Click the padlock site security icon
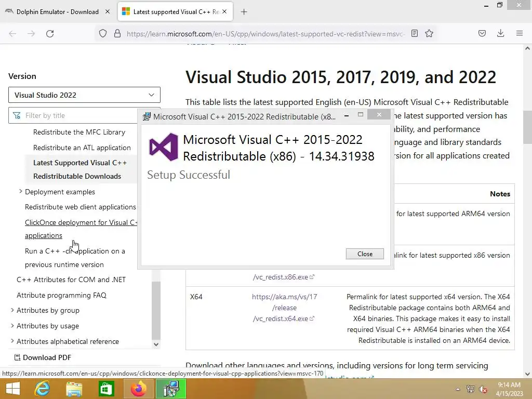 tap(117, 34)
